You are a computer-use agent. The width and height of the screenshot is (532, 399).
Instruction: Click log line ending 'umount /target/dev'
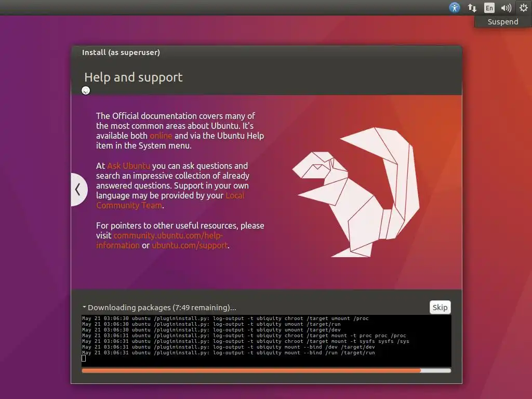[x=211, y=330]
